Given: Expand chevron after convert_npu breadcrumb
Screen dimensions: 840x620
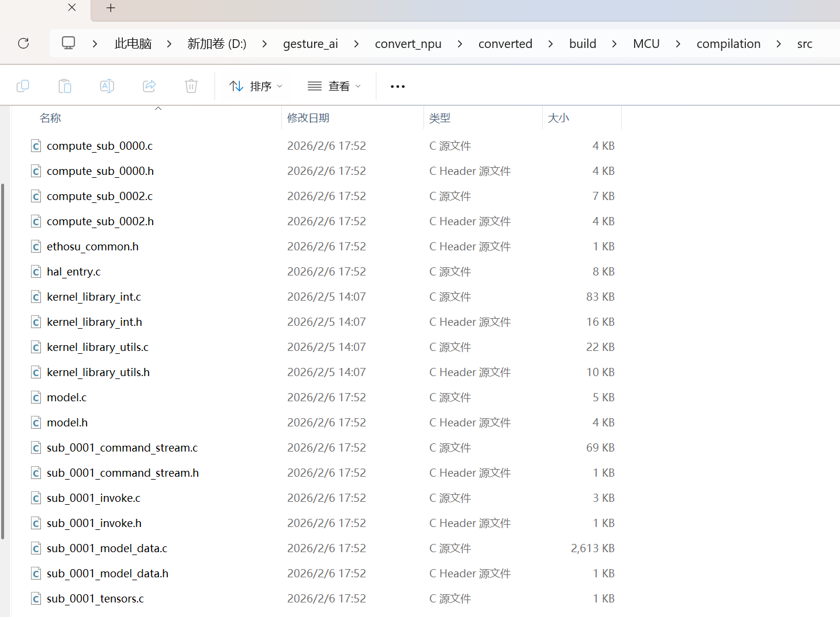Looking at the screenshot, I should (460, 44).
